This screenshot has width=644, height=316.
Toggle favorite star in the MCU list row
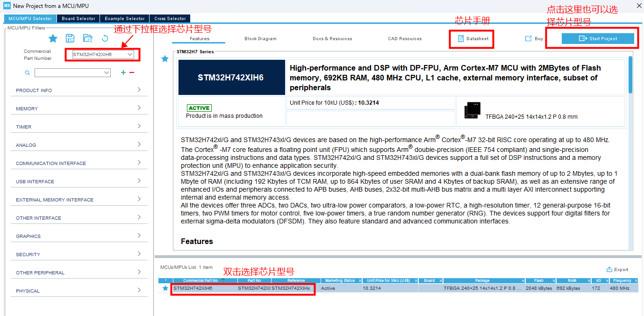[x=165, y=288]
